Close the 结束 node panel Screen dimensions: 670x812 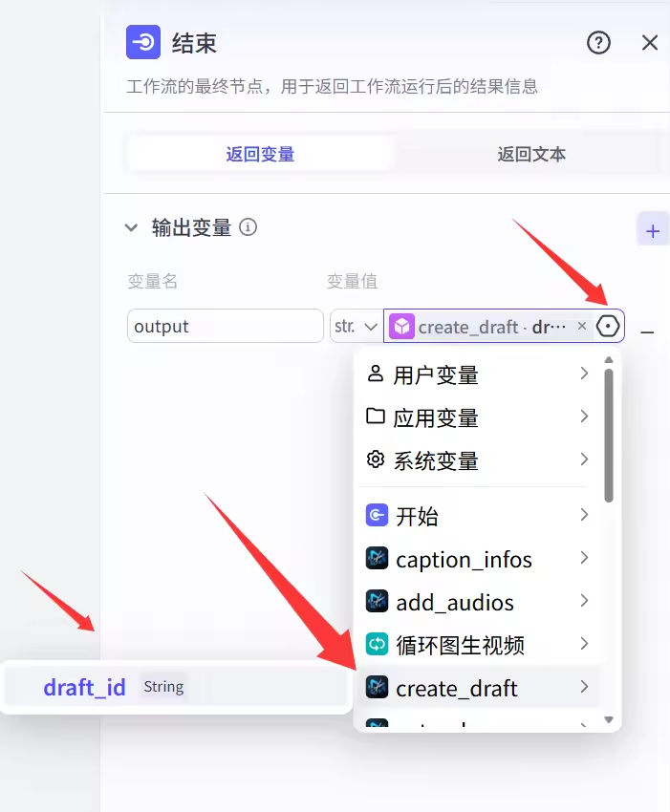pos(650,43)
